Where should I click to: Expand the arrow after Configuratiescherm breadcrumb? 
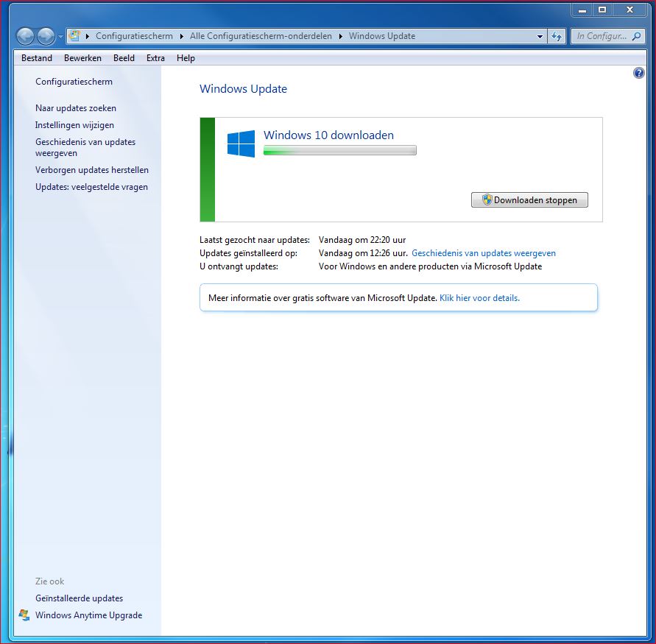point(182,36)
